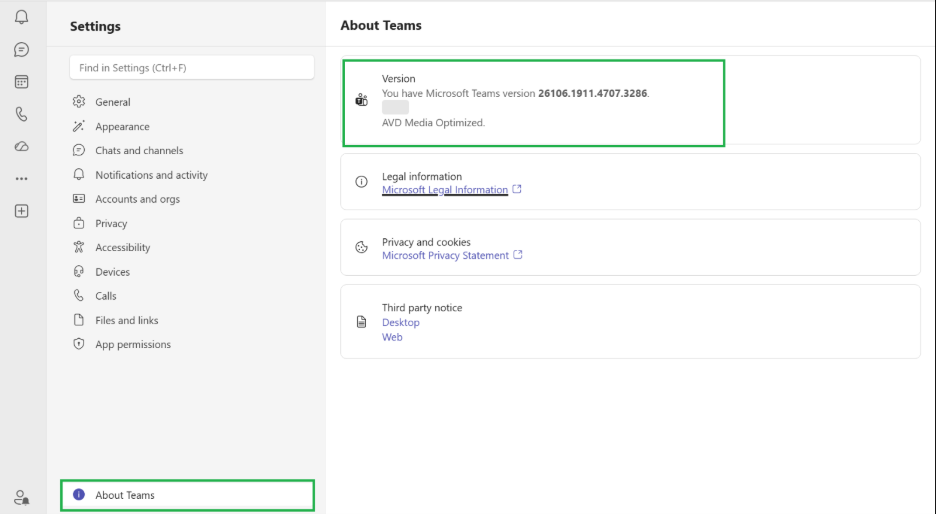Click the document icon beside Third party notice

pyautogui.click(x=362, y=322)
